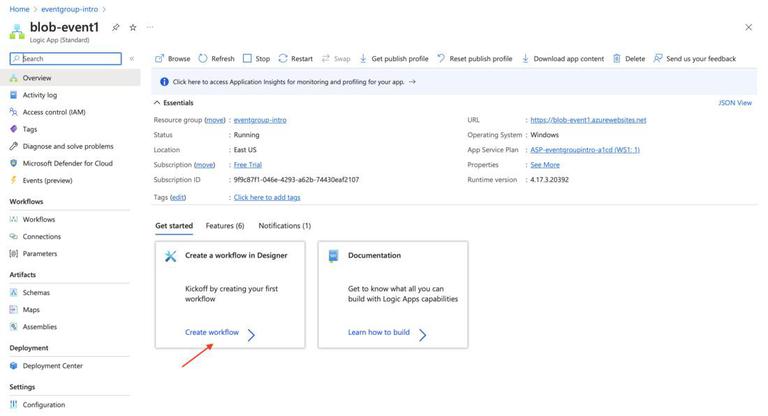Open Diagnose and solve problems
The width and height of the screenshot is (768, 416).
(68, 147)
